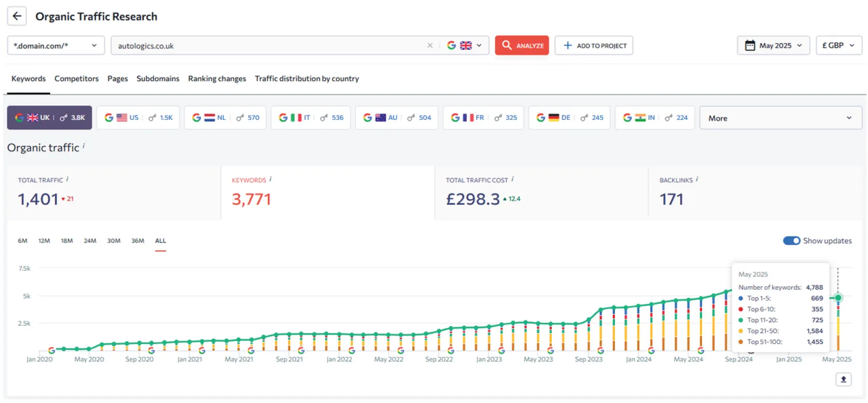868x403 pixels.
Task: Open the Google UK search engine dropdown
Action: click(x=465, y=46)
